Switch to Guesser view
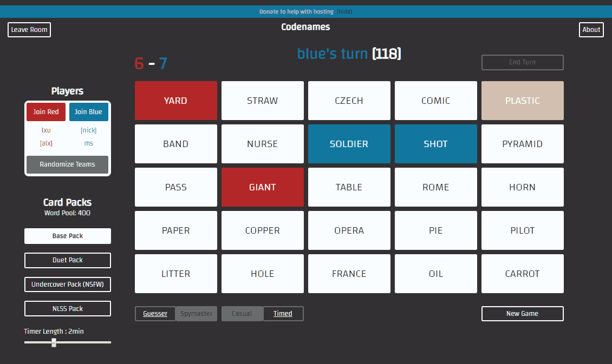 pos(155,314)
